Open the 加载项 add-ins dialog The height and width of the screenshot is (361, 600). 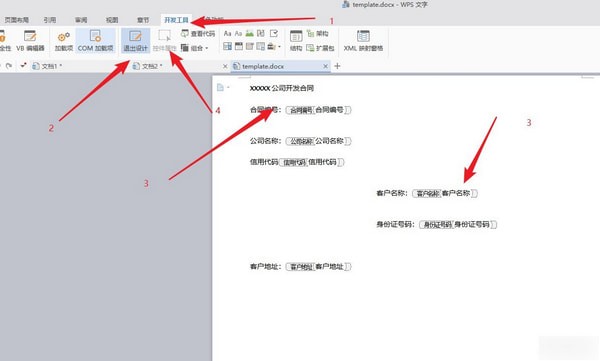63,41
